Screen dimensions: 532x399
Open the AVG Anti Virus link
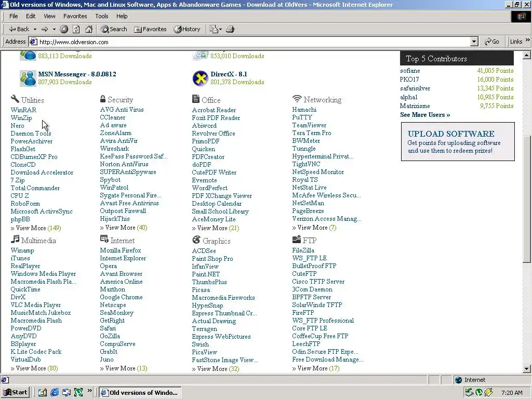[x=122, y=110]
